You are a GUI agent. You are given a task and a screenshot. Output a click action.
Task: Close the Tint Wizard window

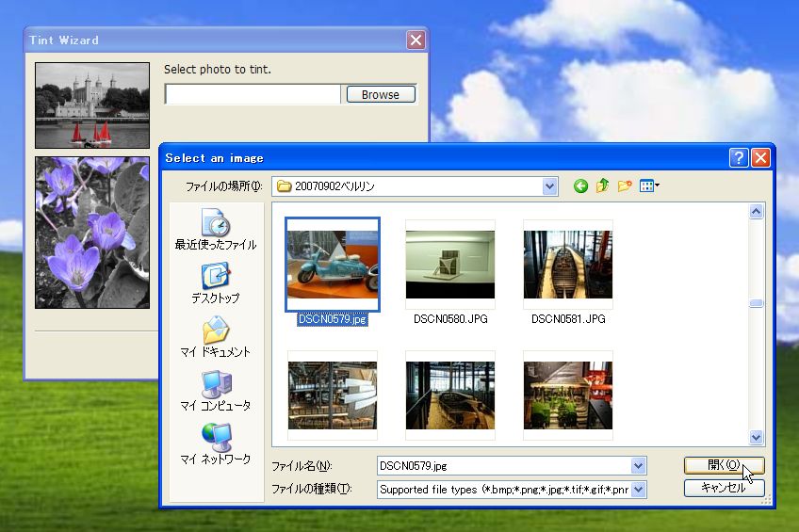pos(416,40)
